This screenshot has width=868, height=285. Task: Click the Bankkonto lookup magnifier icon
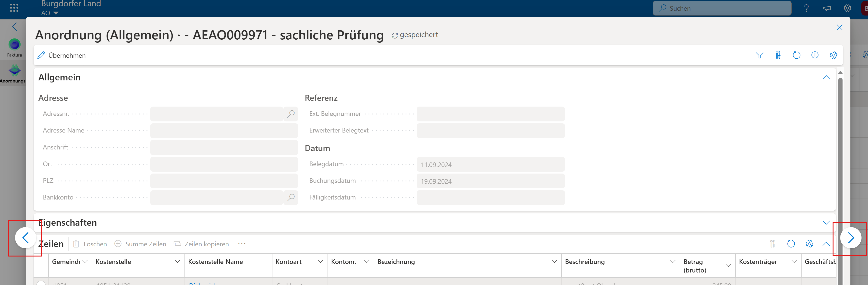pyautogui.click(x=291, y=198)
